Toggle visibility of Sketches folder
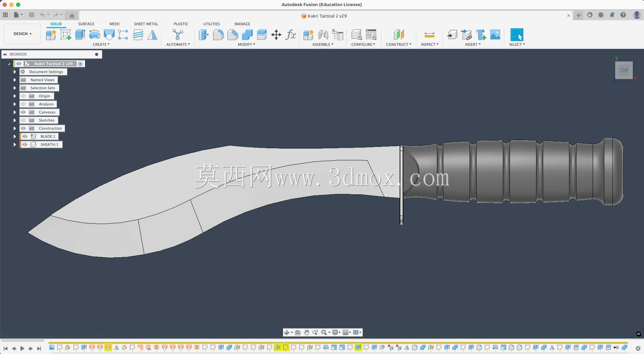644x354 pixels. pos(23,120)
